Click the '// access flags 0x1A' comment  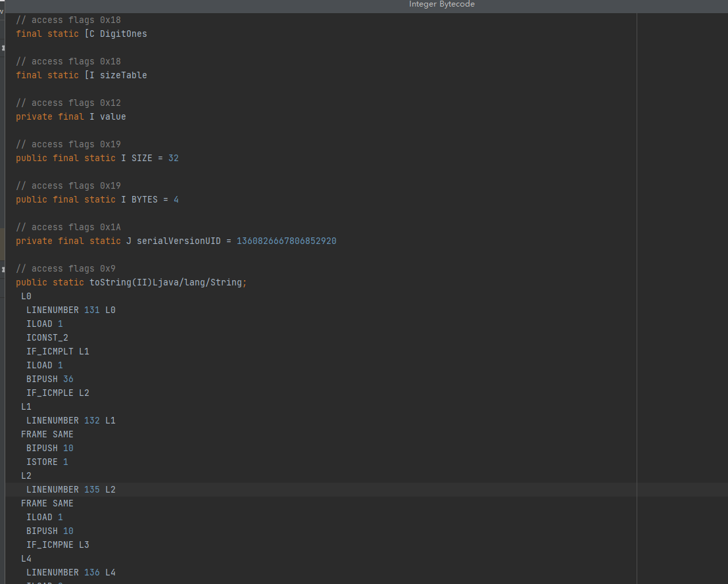click(68, 228)
